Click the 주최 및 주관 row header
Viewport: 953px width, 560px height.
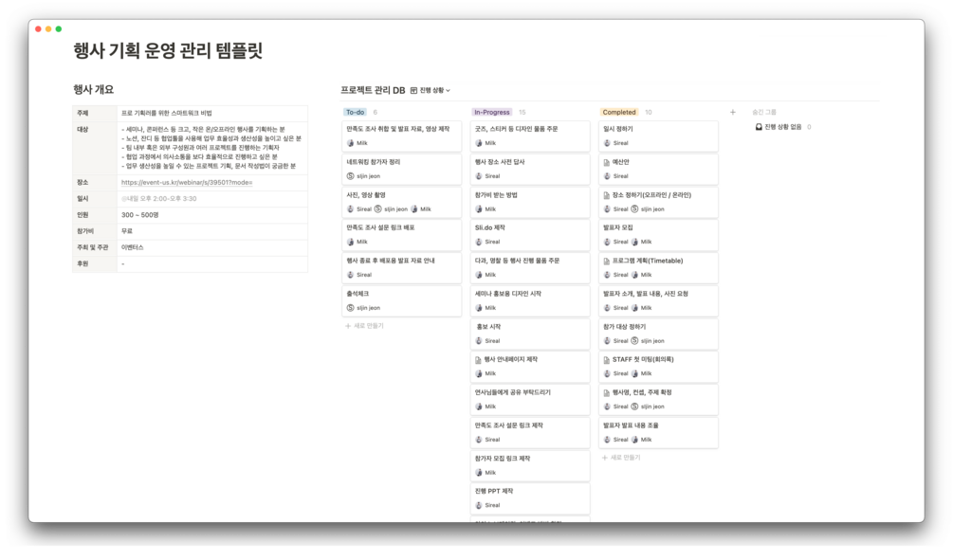point(95,248)
